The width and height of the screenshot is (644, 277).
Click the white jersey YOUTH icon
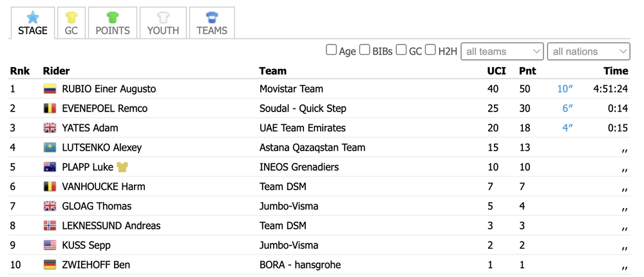point(163,17)
